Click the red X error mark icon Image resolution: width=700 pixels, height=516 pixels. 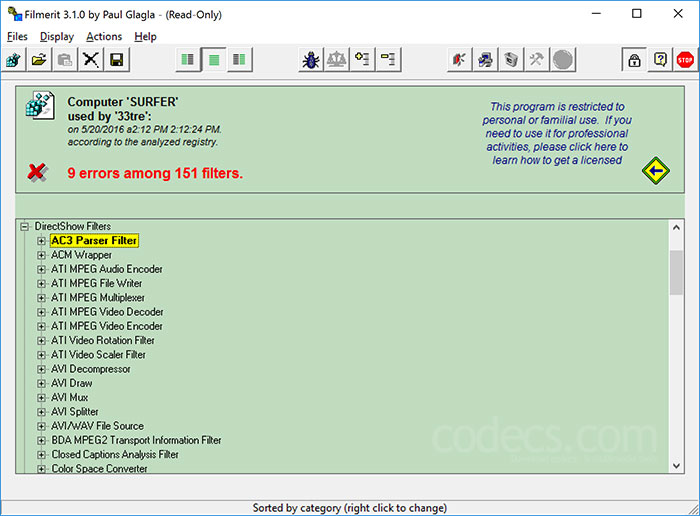point(38,172)
